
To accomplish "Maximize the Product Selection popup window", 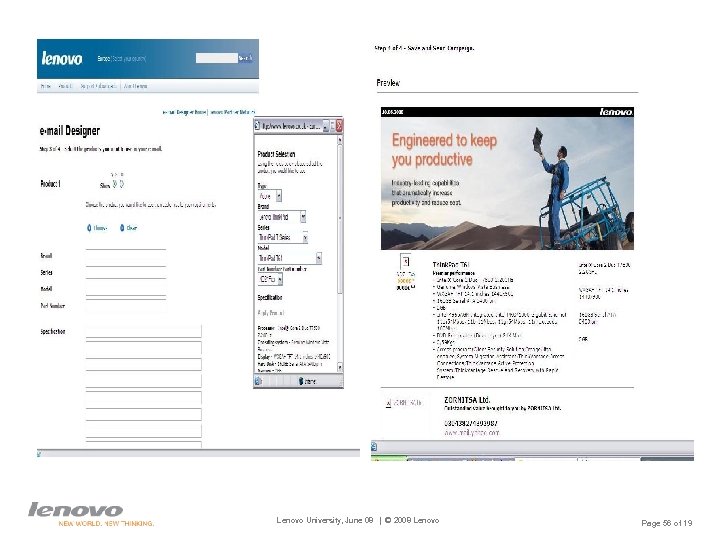I will 332,126.
